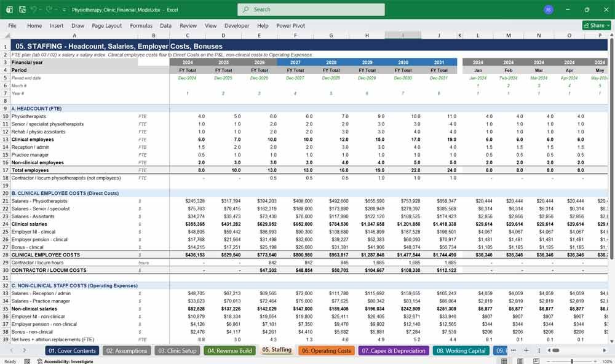Click the 100% zoom level
The image size is (615, 364).
click(x=607, y=362)
